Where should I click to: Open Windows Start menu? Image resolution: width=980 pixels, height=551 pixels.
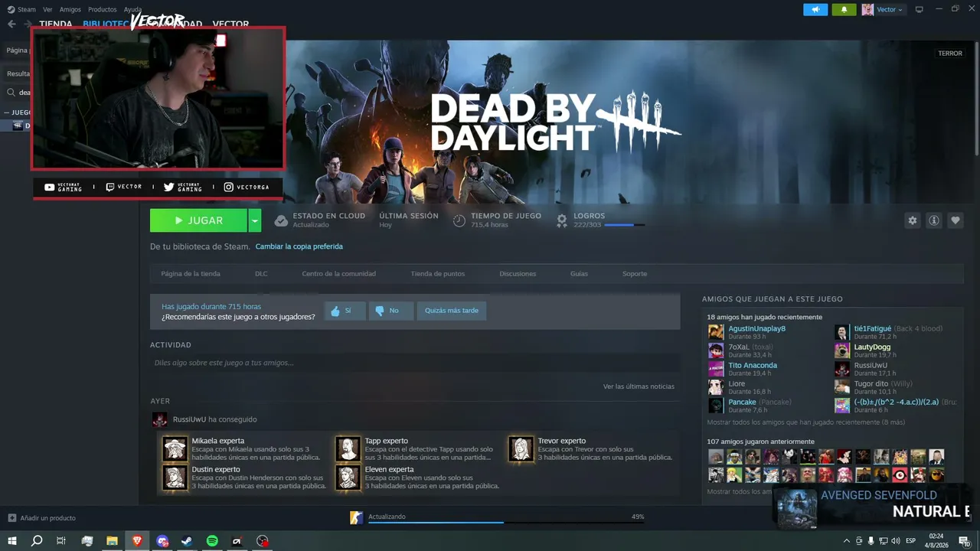[12, 541]
